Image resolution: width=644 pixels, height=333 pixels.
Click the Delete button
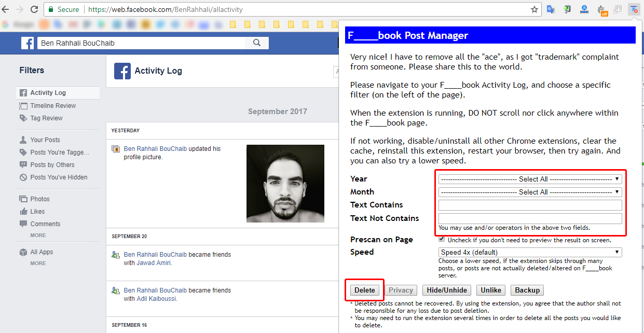(x=365, y=290)
